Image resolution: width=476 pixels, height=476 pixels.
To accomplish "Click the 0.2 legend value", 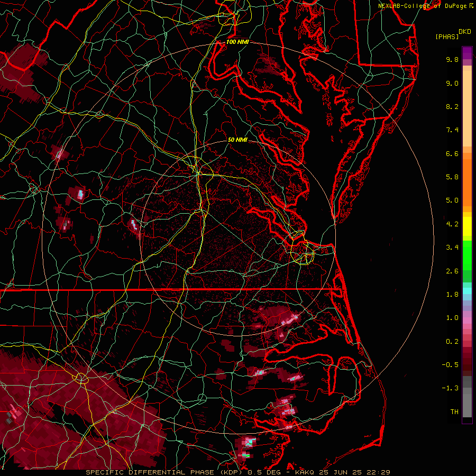I will tap(452, 342).
